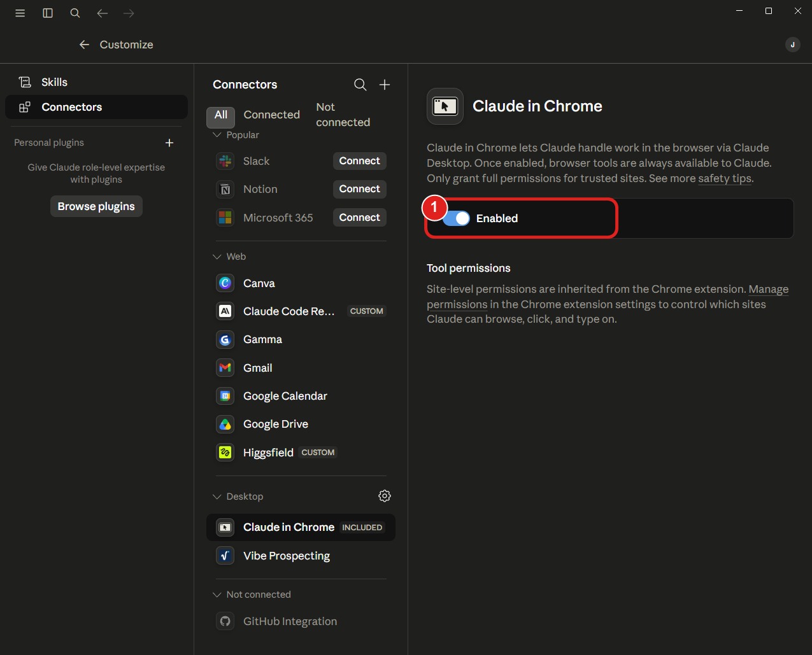Disable the Claude in Chrome Enabled toggle
Image resolution: width=812 pixels, height=655 pixels.
[x=457, y=218]
